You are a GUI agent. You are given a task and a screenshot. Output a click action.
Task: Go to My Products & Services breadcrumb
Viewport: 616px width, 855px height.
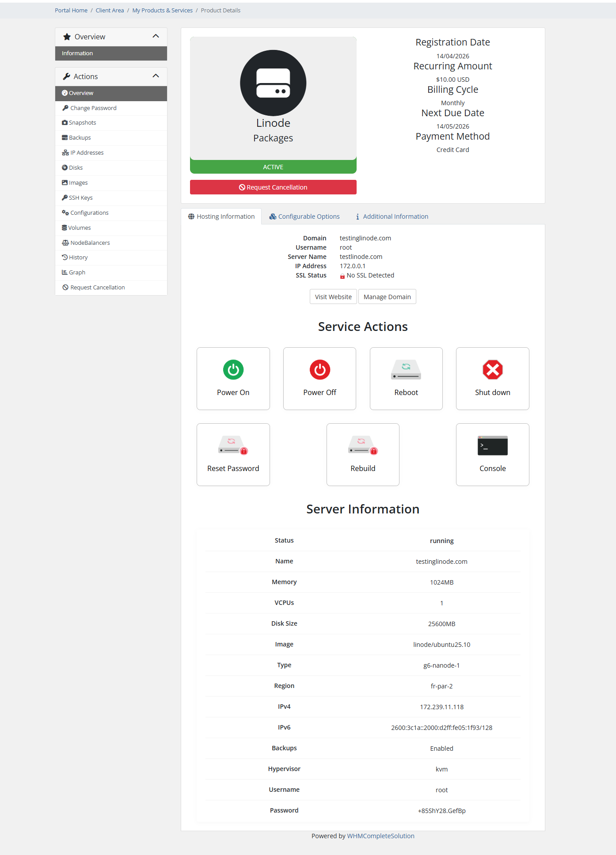pyautogui.click(x=162, y=11)
